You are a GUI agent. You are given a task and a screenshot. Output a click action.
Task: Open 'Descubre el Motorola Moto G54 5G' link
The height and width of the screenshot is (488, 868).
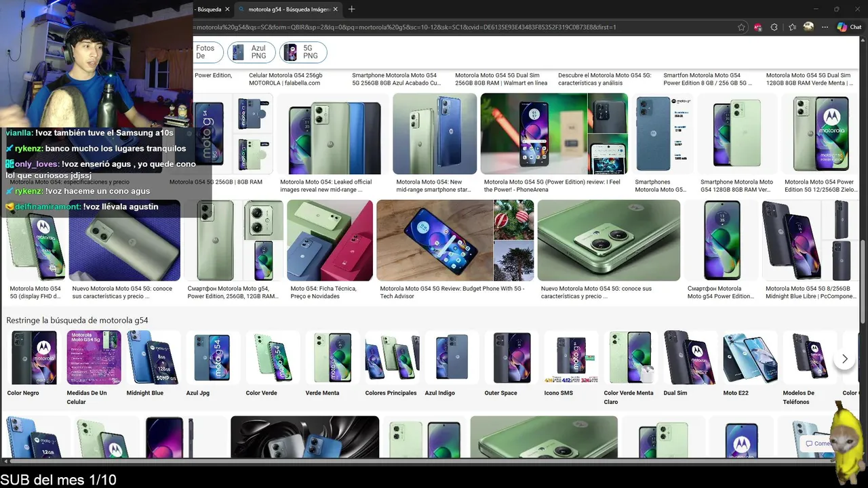[x=604, y=79]
